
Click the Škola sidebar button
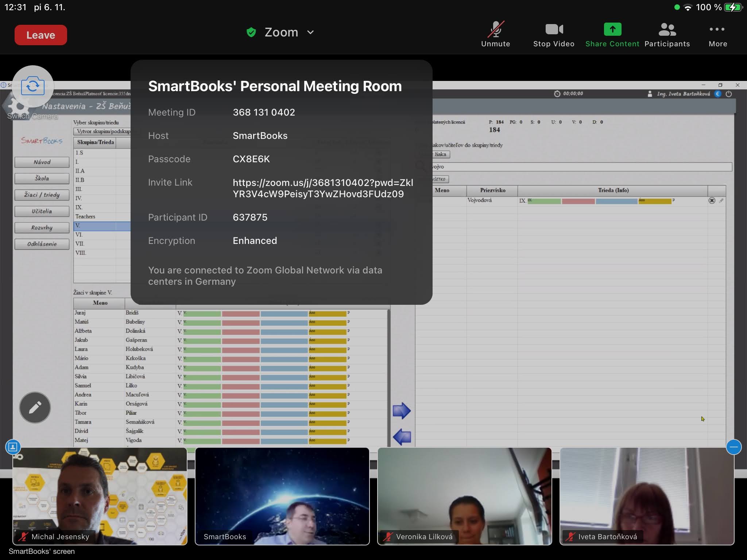(x=42, y=178)
